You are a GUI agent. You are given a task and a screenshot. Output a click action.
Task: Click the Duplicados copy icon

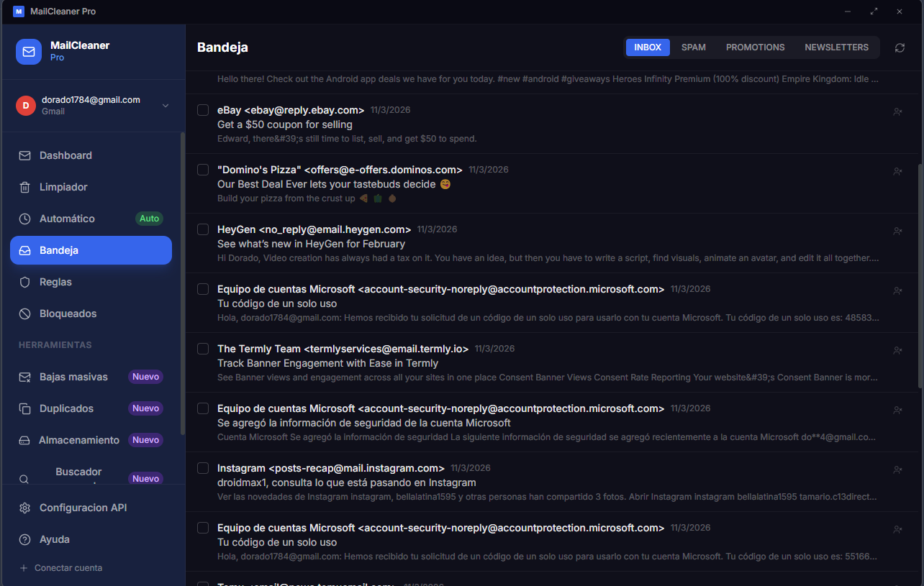(x=24, y=408)
